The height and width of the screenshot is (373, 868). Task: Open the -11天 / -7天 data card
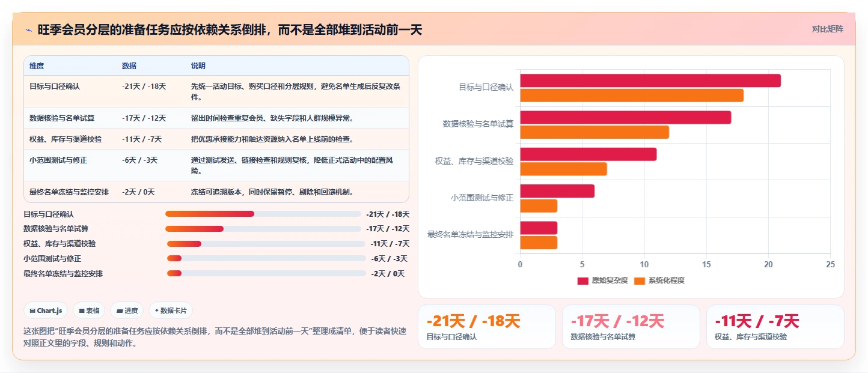coord(775,327)
